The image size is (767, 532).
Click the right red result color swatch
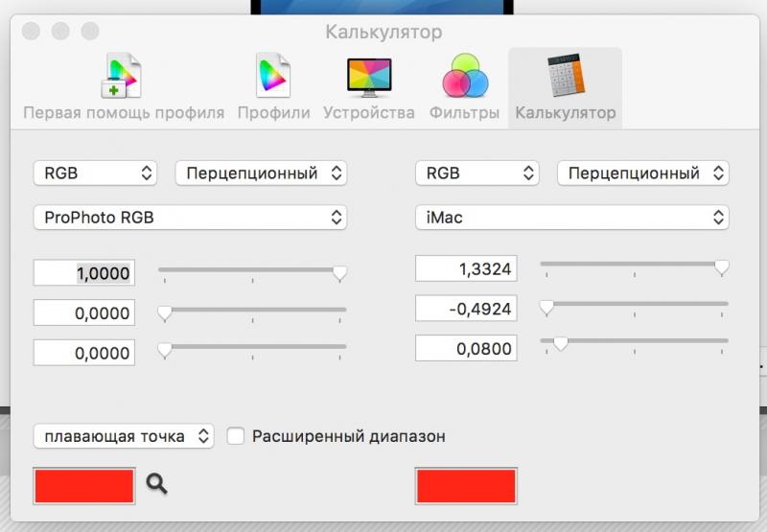coord(466,486)
